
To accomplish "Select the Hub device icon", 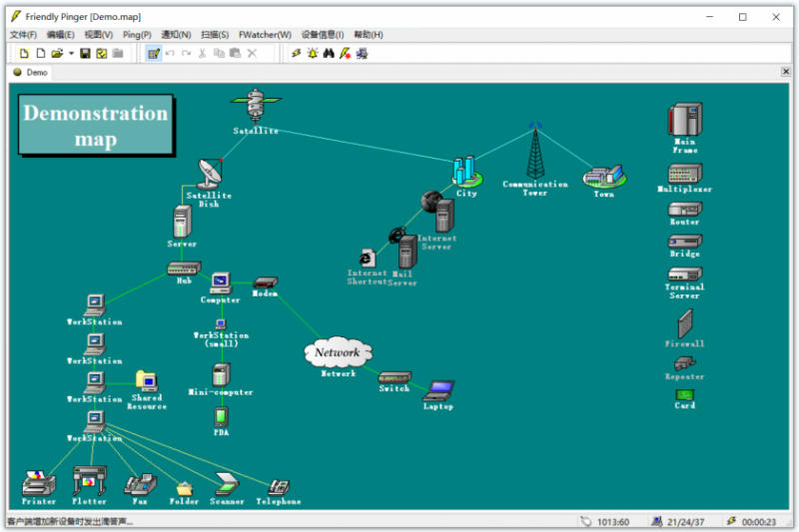I will [x=184, y=267].
